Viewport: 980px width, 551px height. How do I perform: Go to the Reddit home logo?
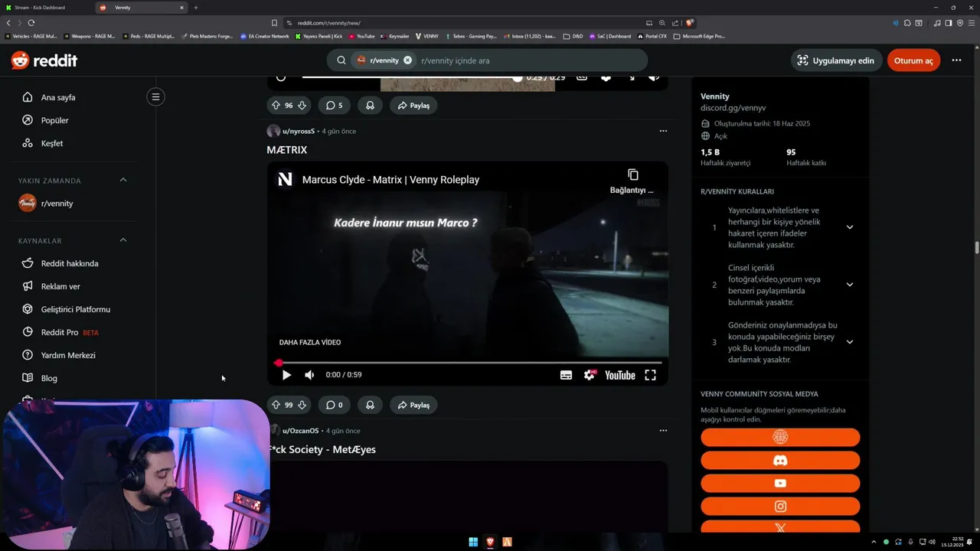coord(43,60)
